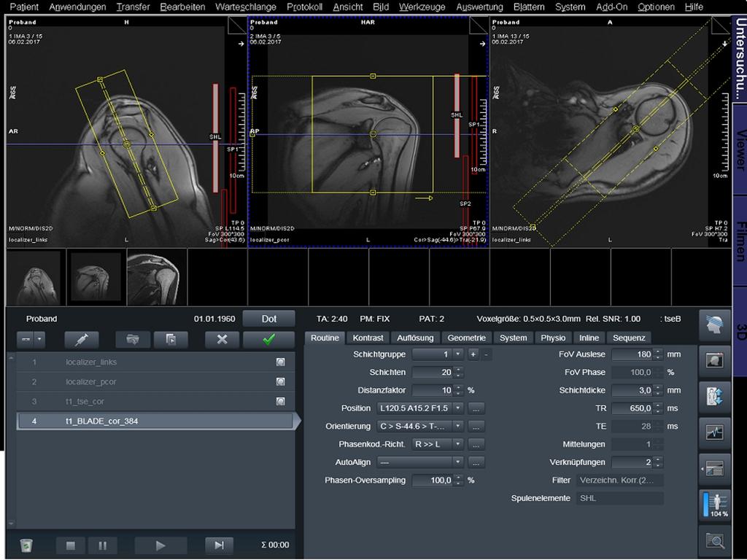
Task: Click the green checkmark apply button
Action: (x=268, y=340)
